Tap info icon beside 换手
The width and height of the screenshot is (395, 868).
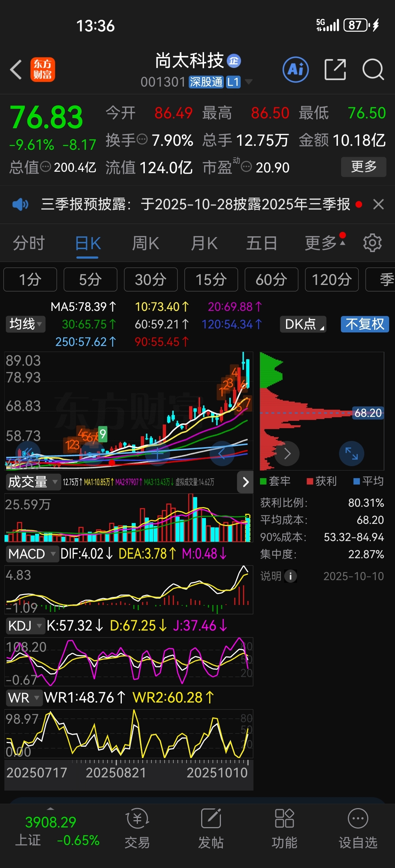pos(142,139)
